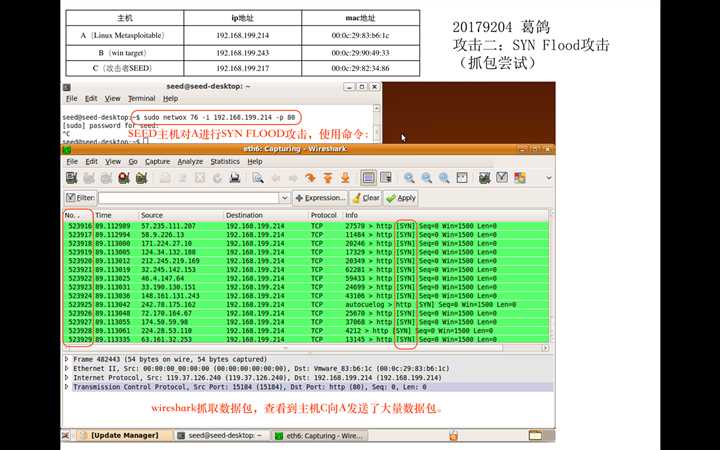Open Wireshark Statistics menu

click(x=225, y=162)
